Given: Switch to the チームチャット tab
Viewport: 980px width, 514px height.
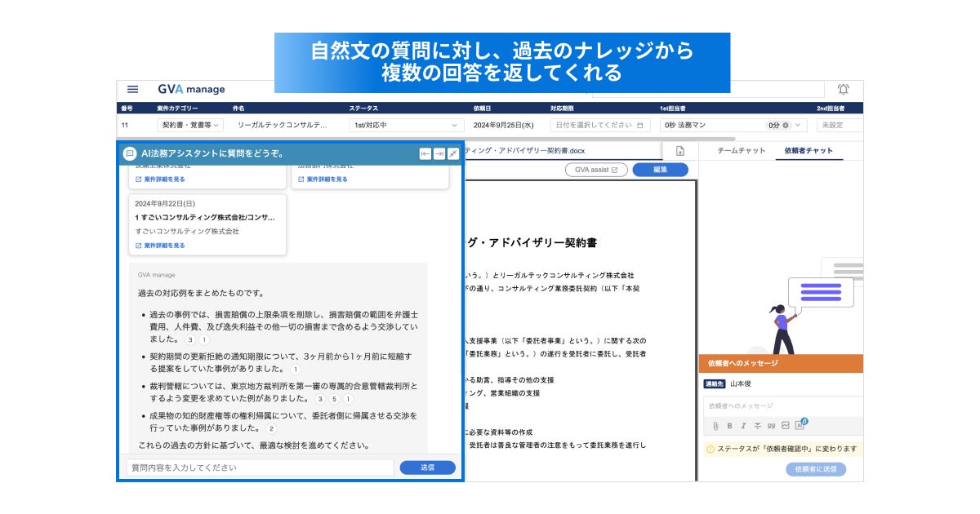Looking at the screenshot, I should 741,151.
